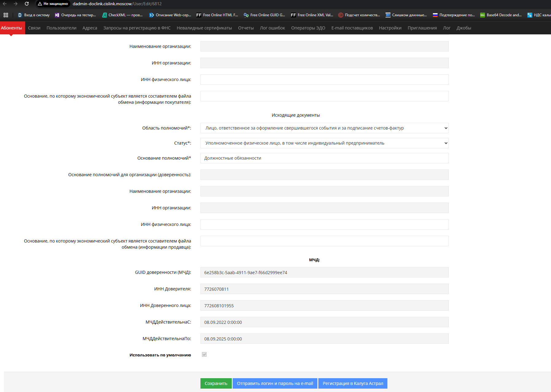Expand the 'Область полномочий' dropdown

324,128
